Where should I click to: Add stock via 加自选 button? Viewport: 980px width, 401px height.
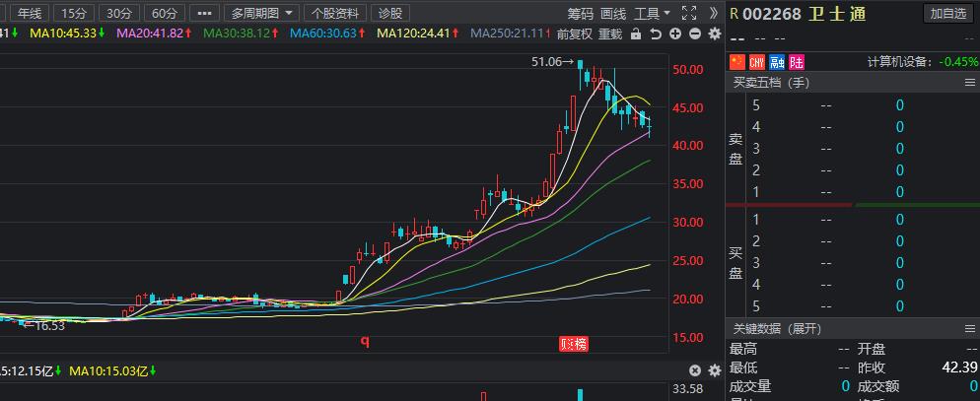tap(947, 13)
